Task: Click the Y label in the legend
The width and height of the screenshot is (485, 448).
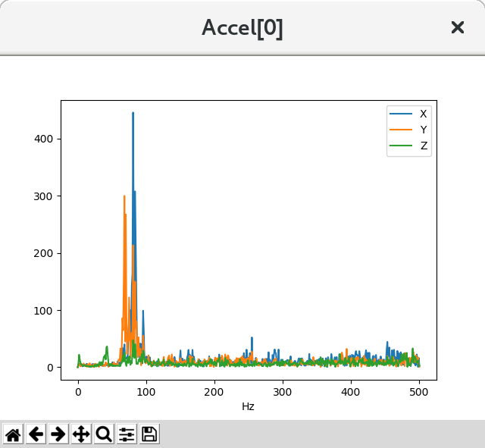Action: (x=423, y=130)
